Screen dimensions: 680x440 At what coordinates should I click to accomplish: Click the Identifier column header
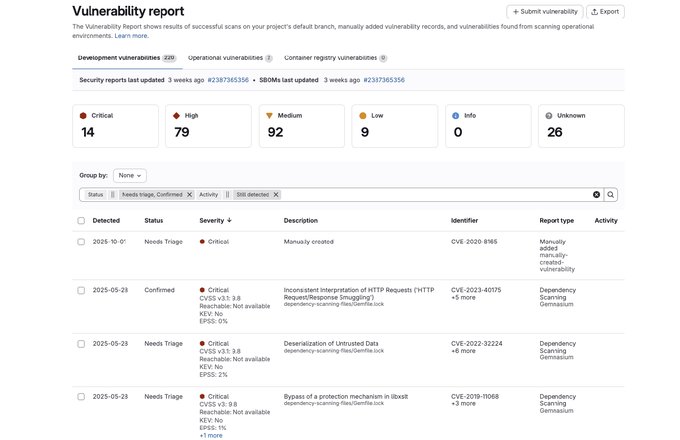464,221
